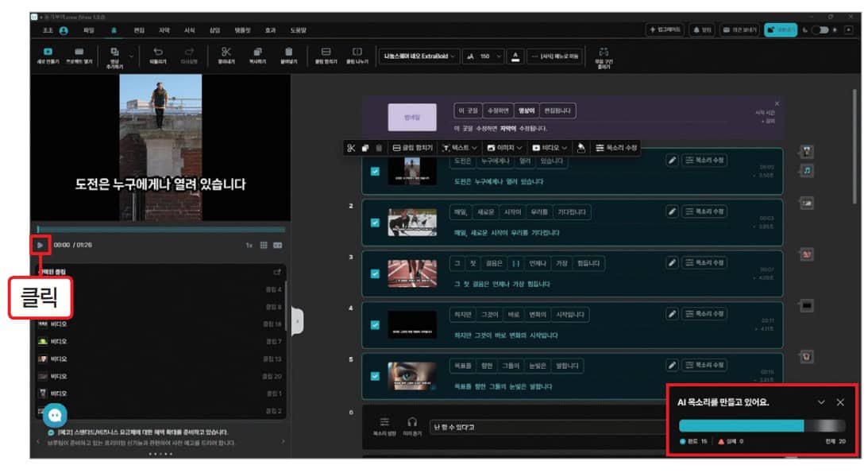Expand the 텍스트 dropdown in floating toolbar
Image resolution: width=868 pixels, height=473 pixels.
[x=459, y=148]
